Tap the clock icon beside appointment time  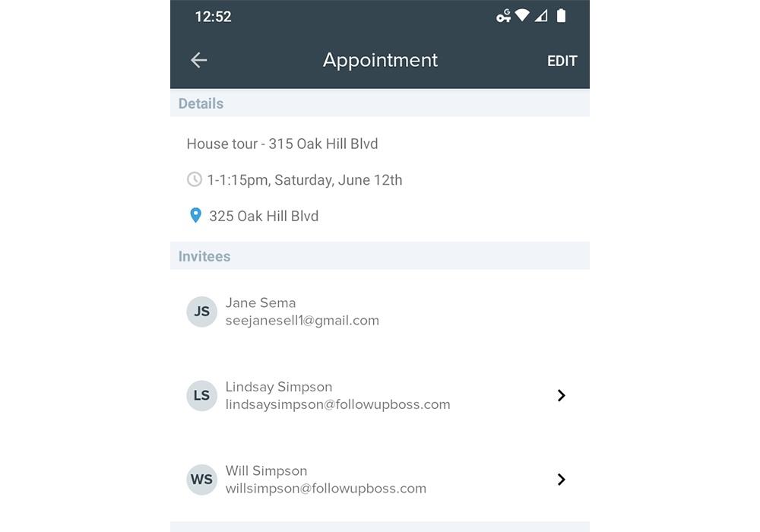click(x=195, y=179)
